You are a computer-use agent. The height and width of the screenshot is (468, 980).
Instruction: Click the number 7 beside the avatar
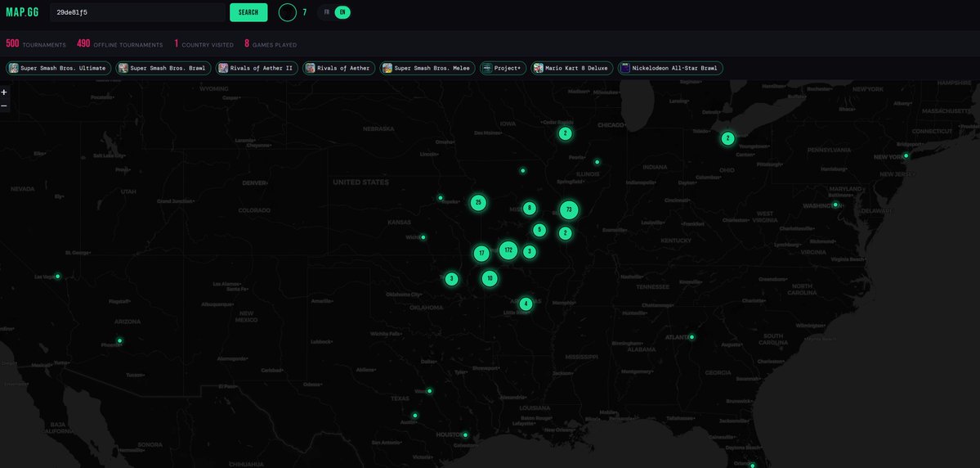tap(305, 12)
